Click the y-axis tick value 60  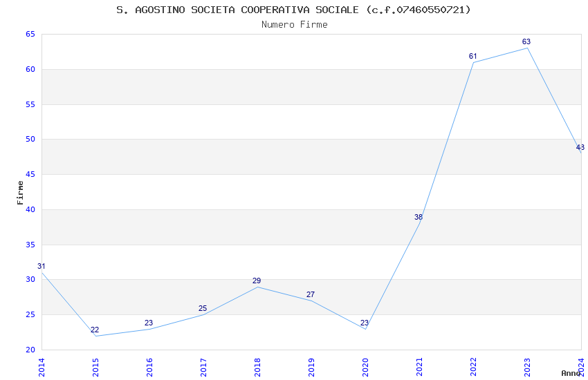[x=30, y=69]
